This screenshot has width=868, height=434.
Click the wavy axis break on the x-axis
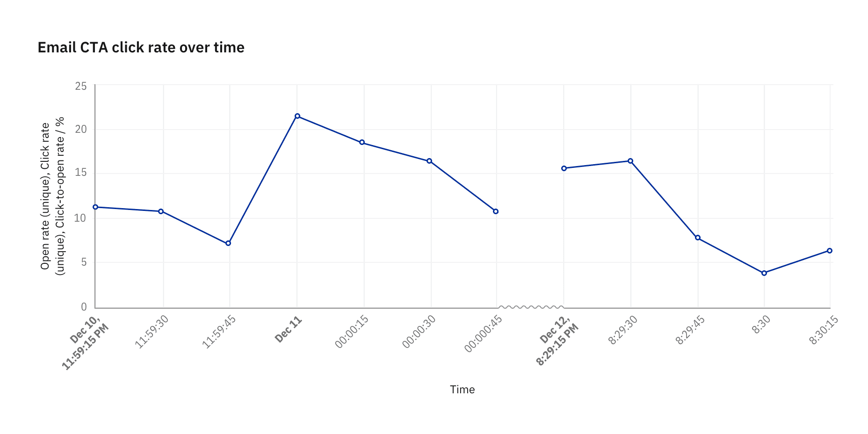pos(530,307)
